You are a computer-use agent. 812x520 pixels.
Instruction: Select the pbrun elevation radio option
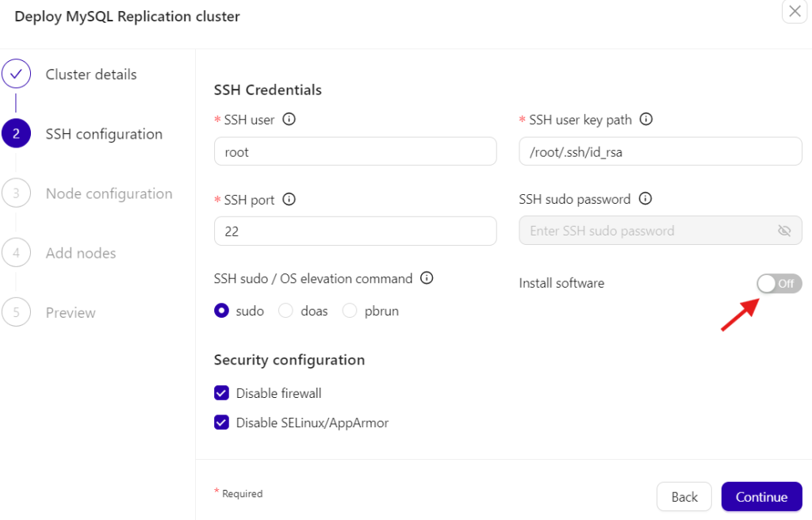point(350,311)
